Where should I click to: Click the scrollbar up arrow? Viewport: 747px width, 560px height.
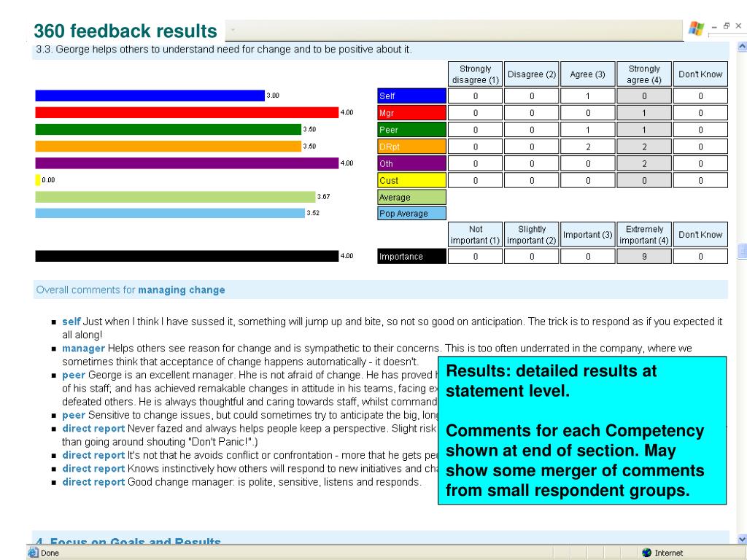(742, 47)
